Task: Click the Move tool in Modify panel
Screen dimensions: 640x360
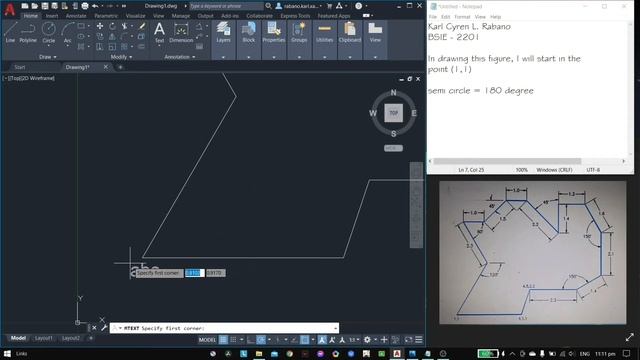Action: pyautogui.click(x=100, y=26)
